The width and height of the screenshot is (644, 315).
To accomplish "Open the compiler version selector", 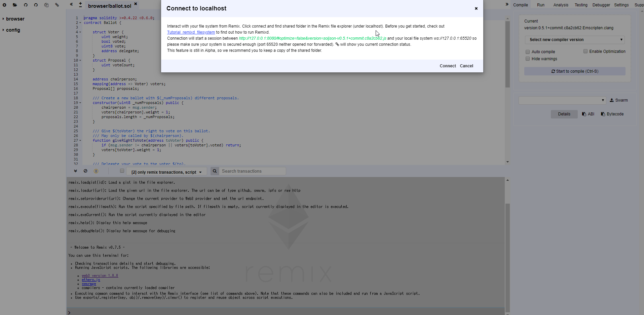I will point(574,39).
